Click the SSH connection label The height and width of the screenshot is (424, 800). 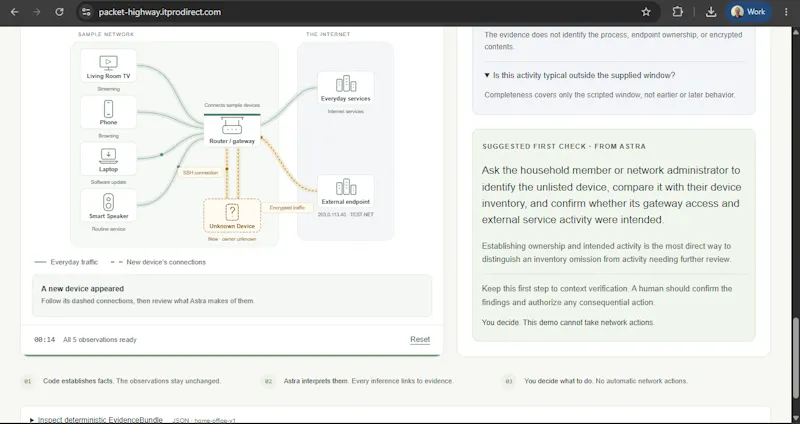(201, 173)
